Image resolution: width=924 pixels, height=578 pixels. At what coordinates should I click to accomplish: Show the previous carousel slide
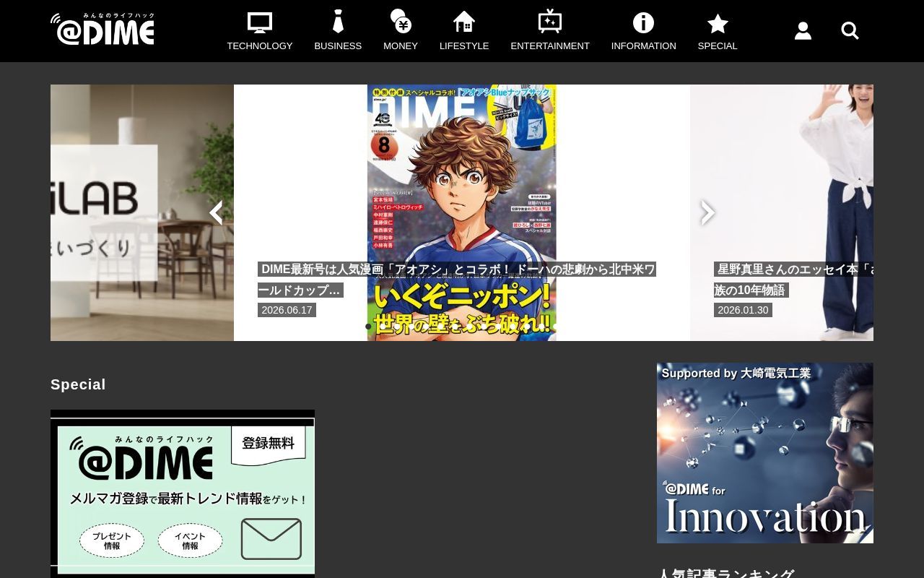[x=216, y=212]
